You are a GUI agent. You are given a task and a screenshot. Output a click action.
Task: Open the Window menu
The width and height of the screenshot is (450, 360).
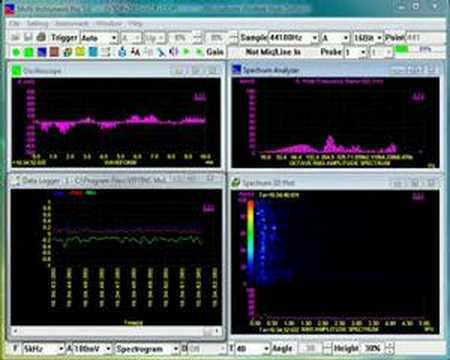(x=109, y=23)
